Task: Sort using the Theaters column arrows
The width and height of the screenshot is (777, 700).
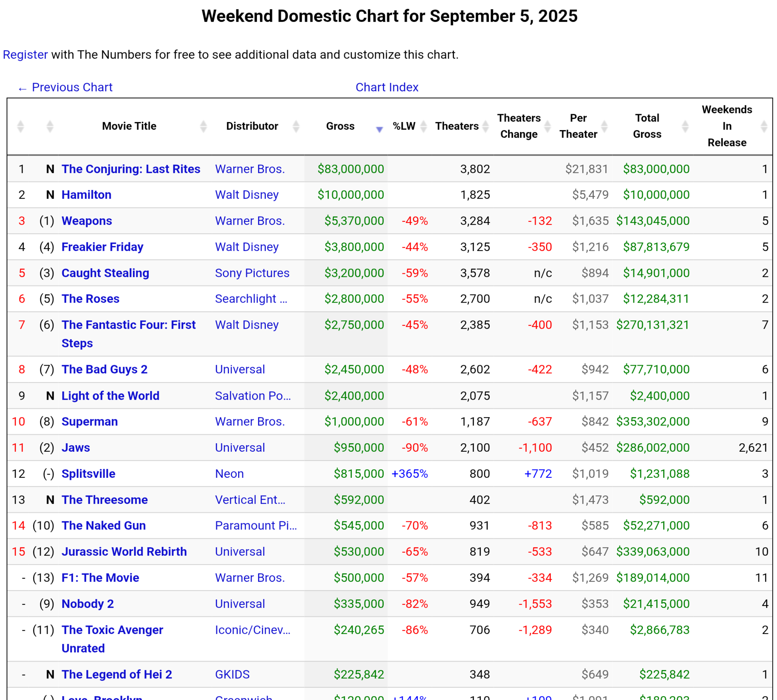Action: click(x=485, y=126)
